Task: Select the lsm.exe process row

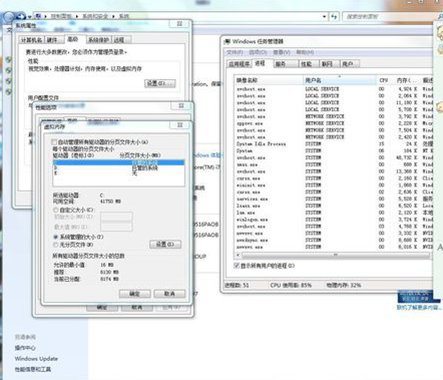Action: pos(333,213)
